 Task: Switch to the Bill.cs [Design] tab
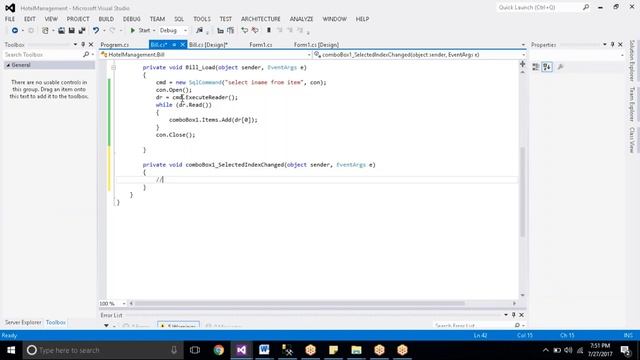[x=208, y=45]
